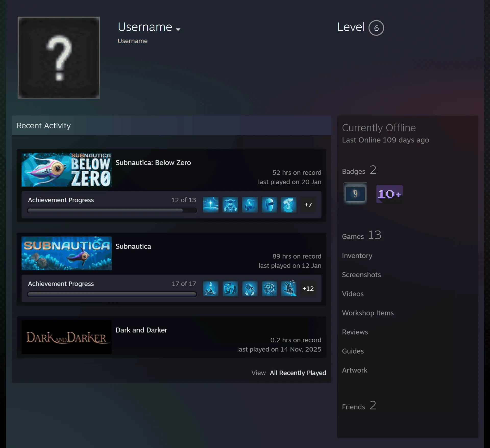490x448 pixels.
Task: Open first Below Zero achievement icon
Action: click(x=211, y=204)
